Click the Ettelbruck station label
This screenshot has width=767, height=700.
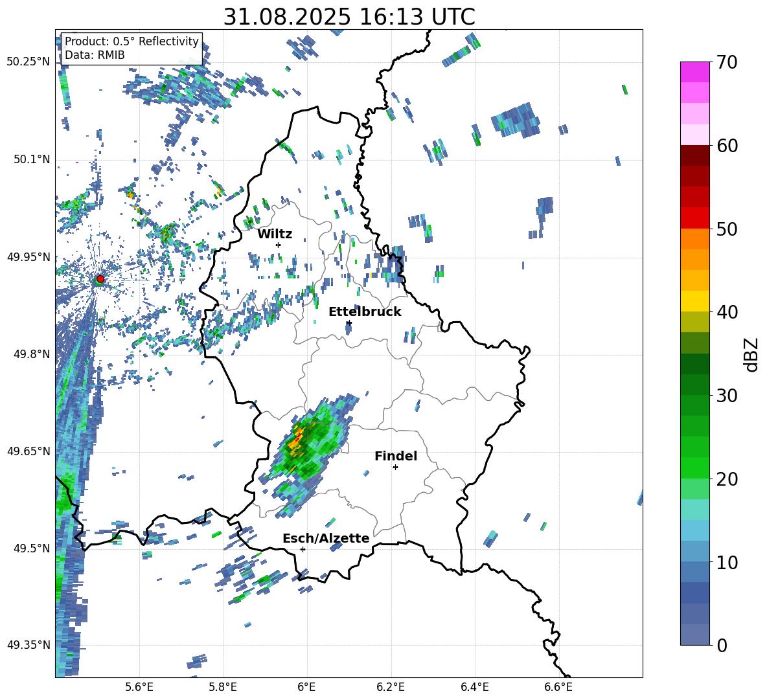[365, 312]
